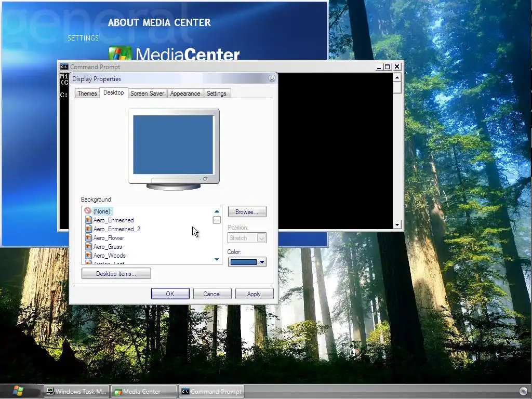Viewport: 532px width, 399px height.
Task: Click the background list scroll down arrow
Action: (x=217, y=260)
